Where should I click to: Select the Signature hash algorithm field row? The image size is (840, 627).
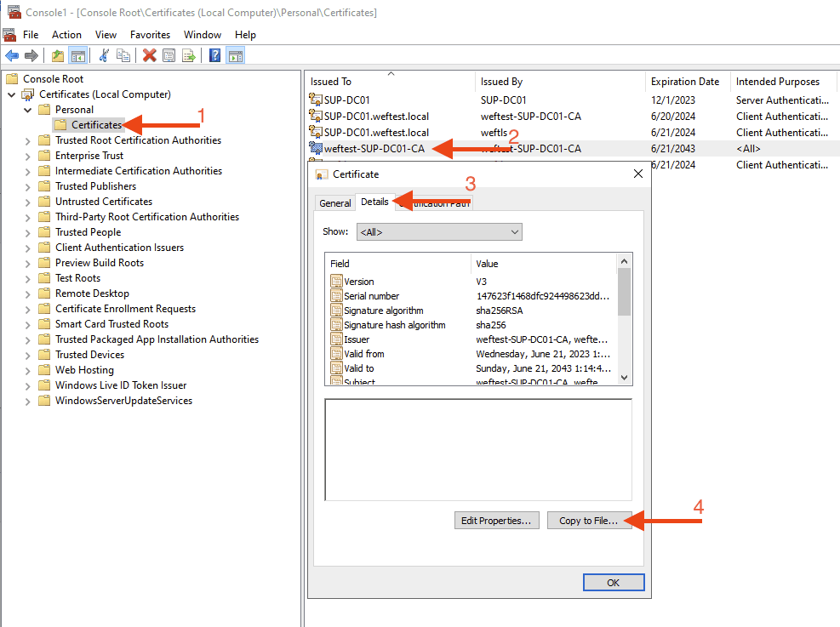tap(471, 324)
